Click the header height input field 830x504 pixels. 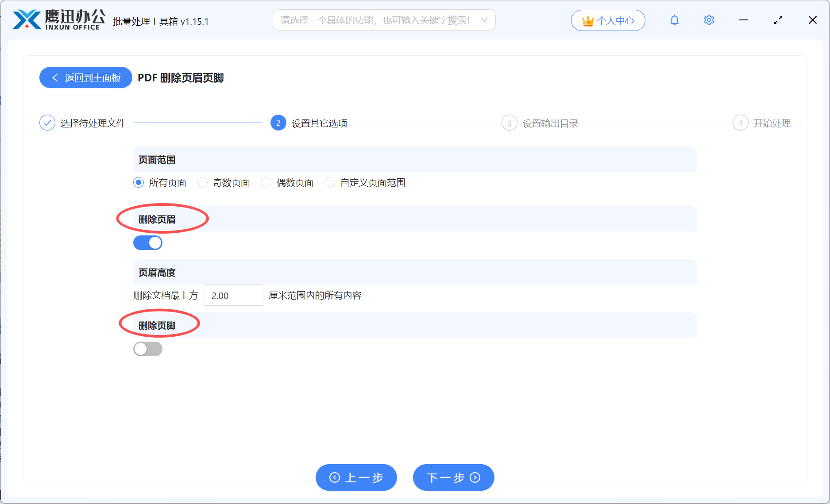click(x=233, y=296)
